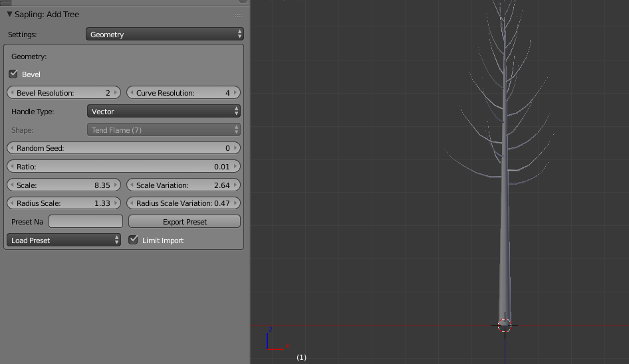Increase Curve Resolution with right arrow
This screenshot has width=629, height=364.
235,93
